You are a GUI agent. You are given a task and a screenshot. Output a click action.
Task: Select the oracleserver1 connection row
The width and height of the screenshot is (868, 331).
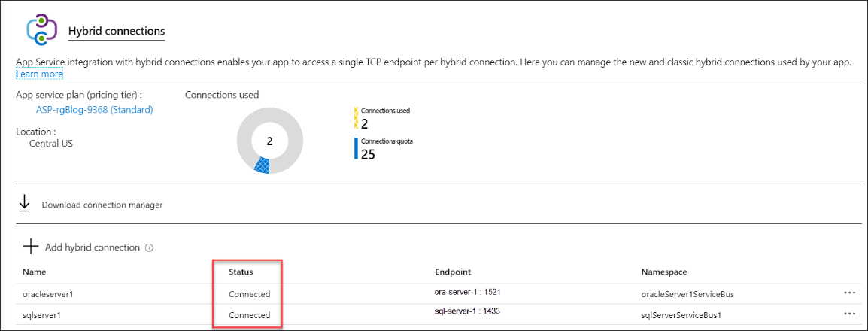[x=48, y=294]
